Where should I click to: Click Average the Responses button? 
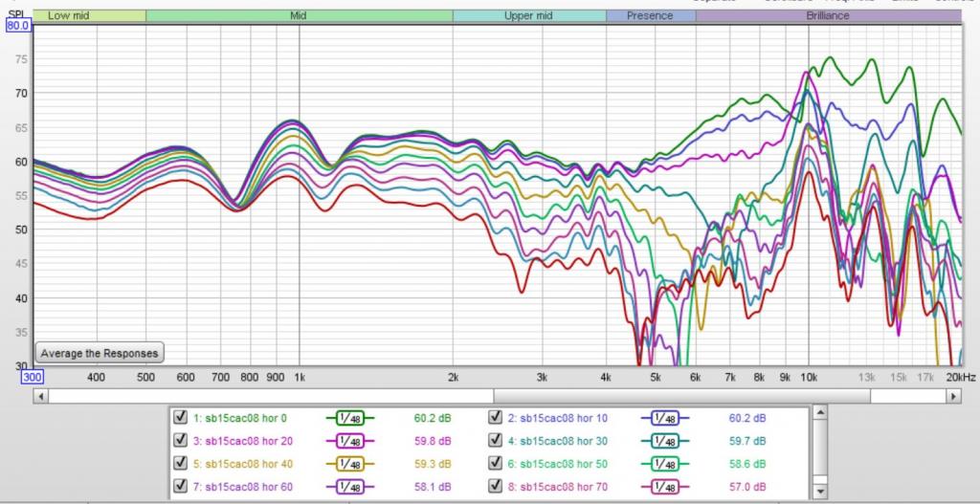100,353
